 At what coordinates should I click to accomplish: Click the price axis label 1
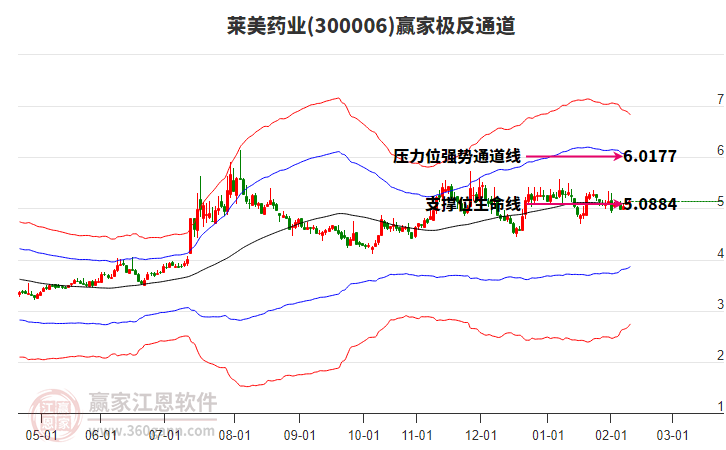[720, 407]
